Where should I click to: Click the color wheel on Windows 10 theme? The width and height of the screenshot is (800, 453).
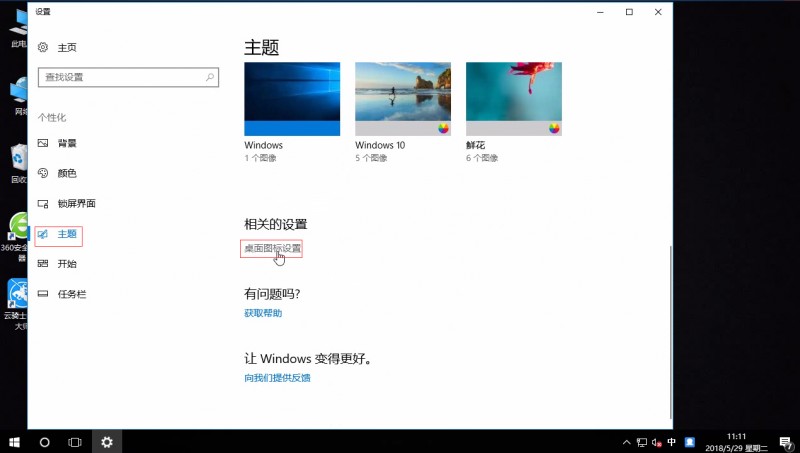click(443, 129)
